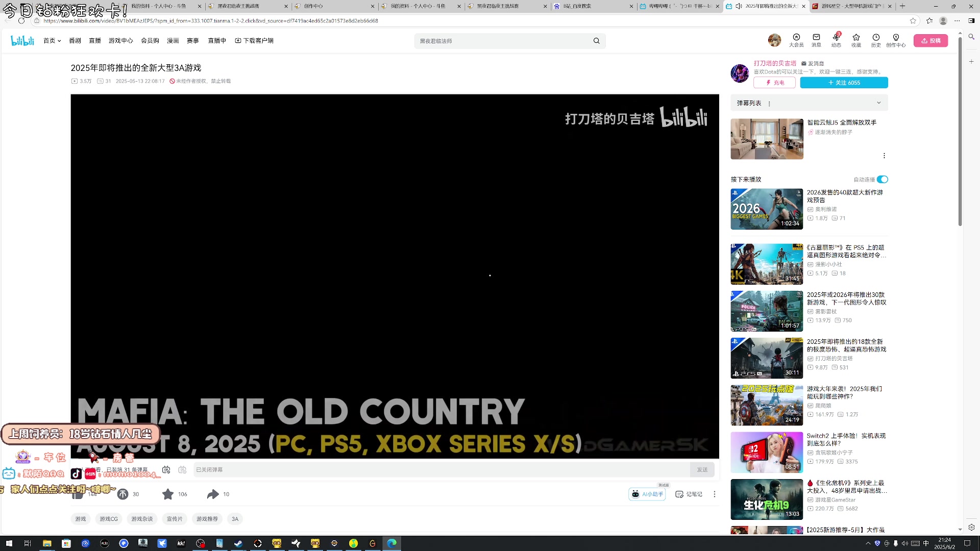Image resolution: width=980 pixels, height=551 pixels.
Task: Open Switch2 上手体验 video thumbnail
Action: click(x=767, y=453)
